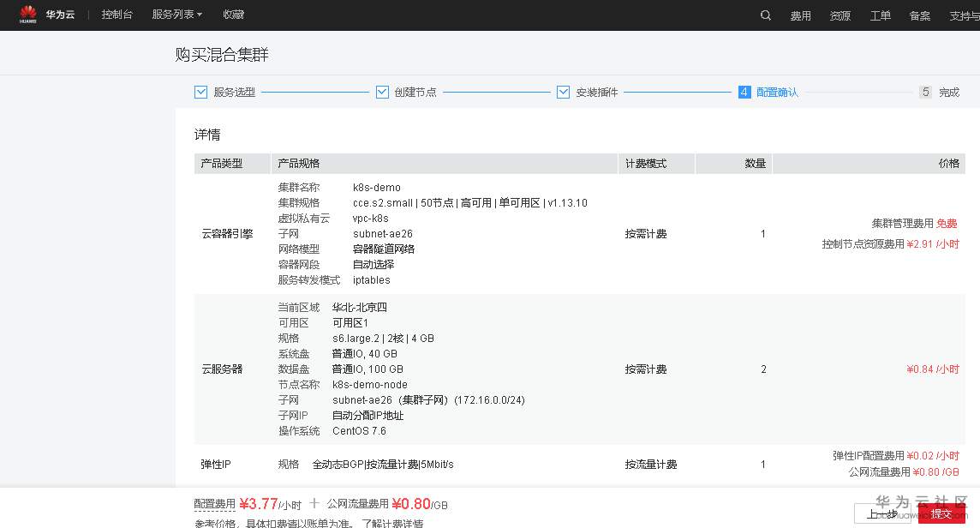Click vpc-k8s value

[x=371, y=219]
